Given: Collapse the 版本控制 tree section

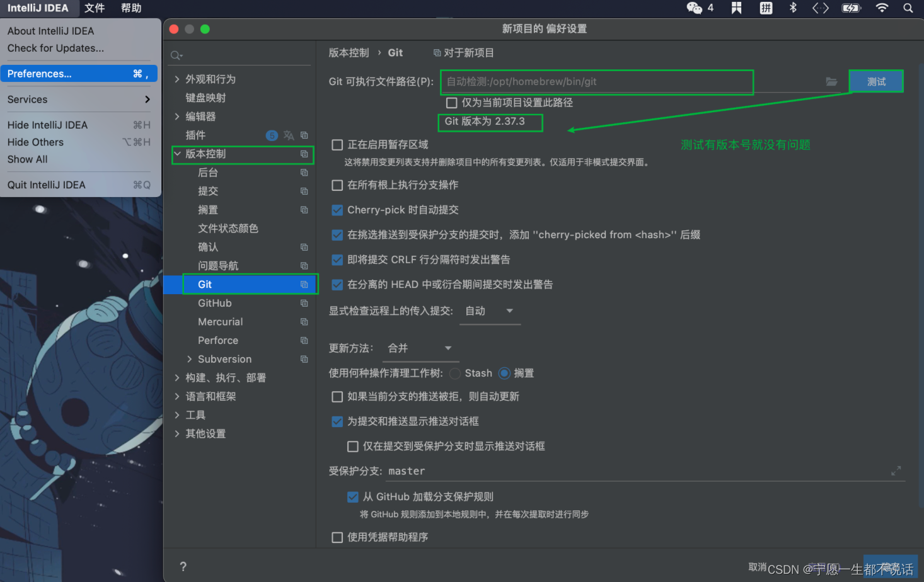Looking at the screenshot, I should point(177,154).
